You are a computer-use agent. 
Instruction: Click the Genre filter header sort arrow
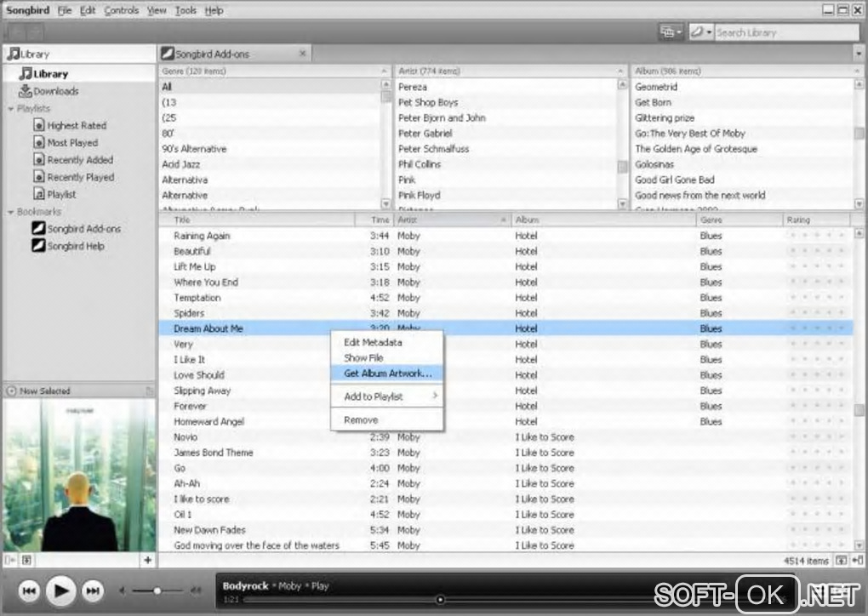point(384,71)
